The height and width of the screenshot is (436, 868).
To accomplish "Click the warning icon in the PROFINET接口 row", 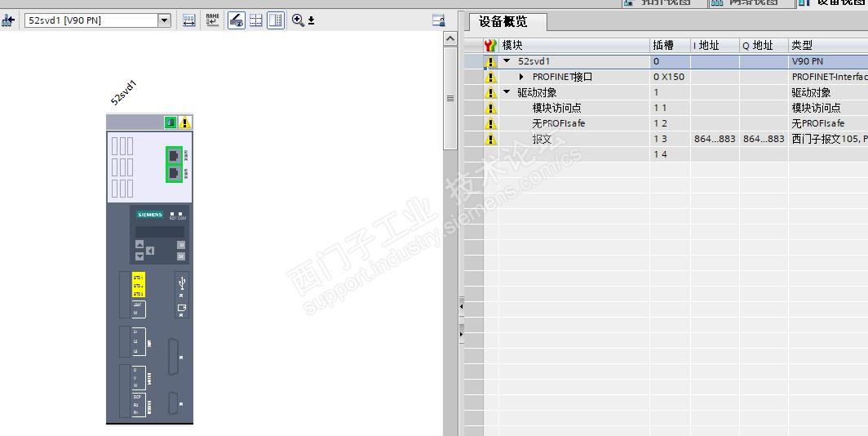I will click(490, 77).
